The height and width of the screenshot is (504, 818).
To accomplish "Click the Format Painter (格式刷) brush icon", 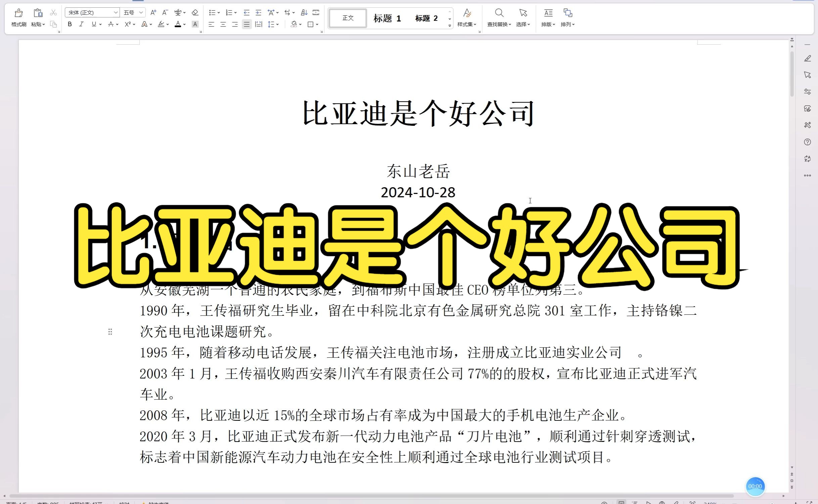I will pyautogui.click(x=19, y=13).
